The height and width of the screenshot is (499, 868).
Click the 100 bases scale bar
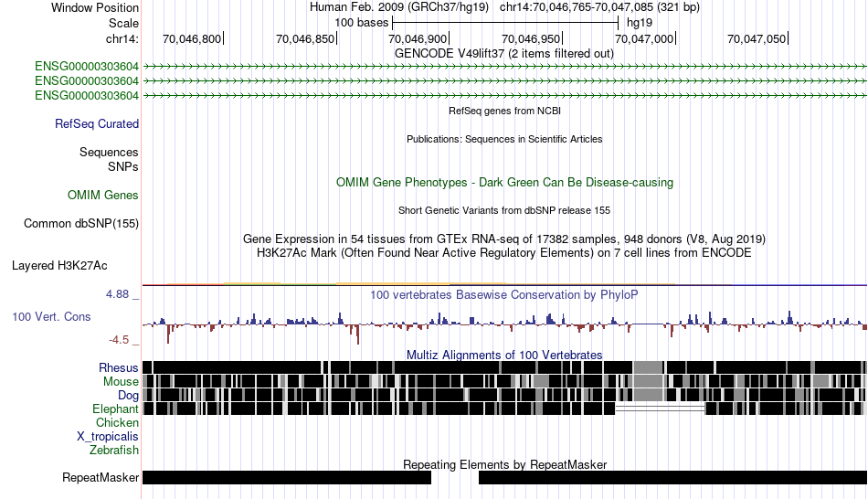point(505,23)
